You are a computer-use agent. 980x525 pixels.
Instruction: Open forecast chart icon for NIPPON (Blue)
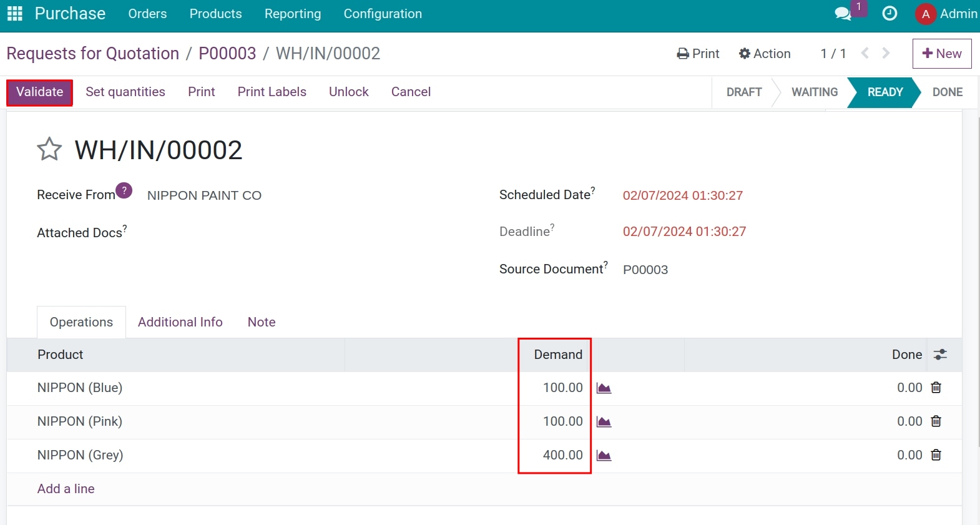pos(604,388)
